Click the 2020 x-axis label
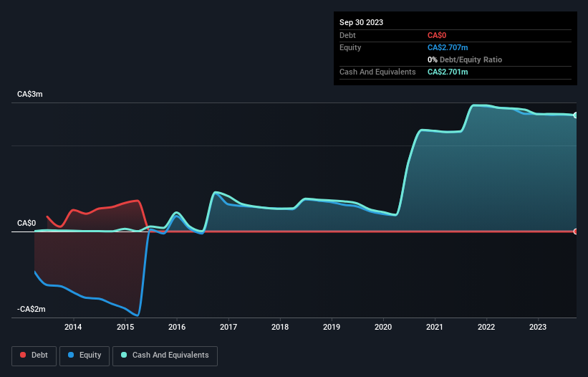 coord(383,327)
